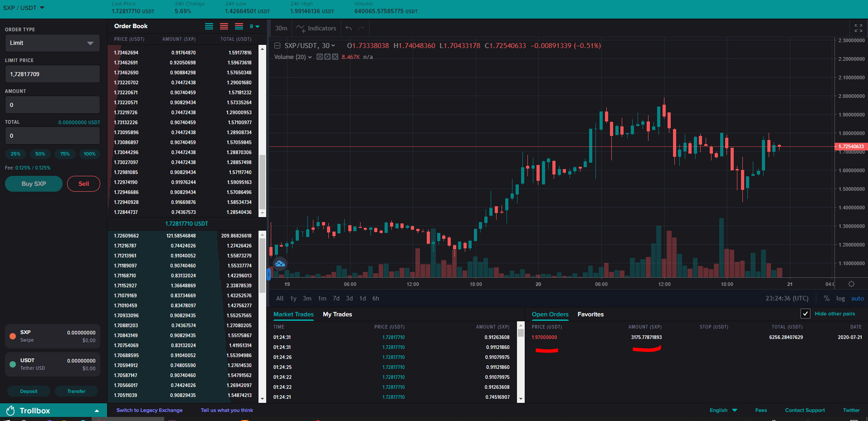
Task: Click the 1.72817710 USDT mid price
Action: pos(186,224)
